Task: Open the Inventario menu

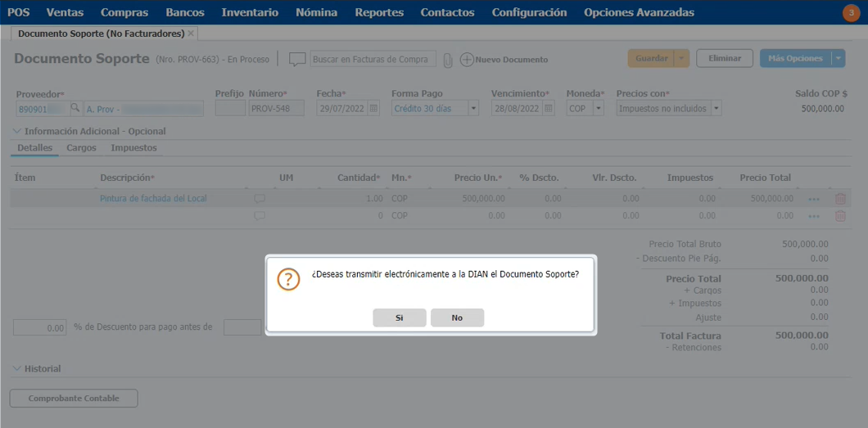Action: coord(250,12)
